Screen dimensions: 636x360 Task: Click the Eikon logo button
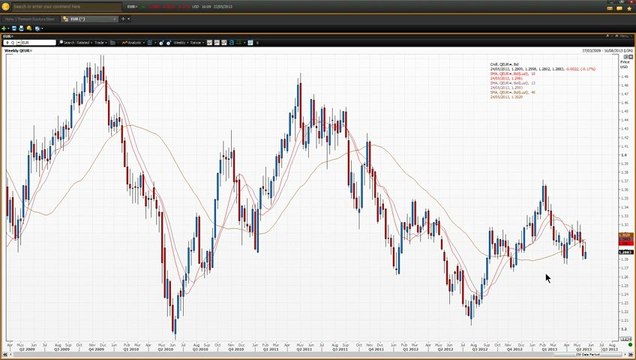pyautogui.click(x=5, y=6)
